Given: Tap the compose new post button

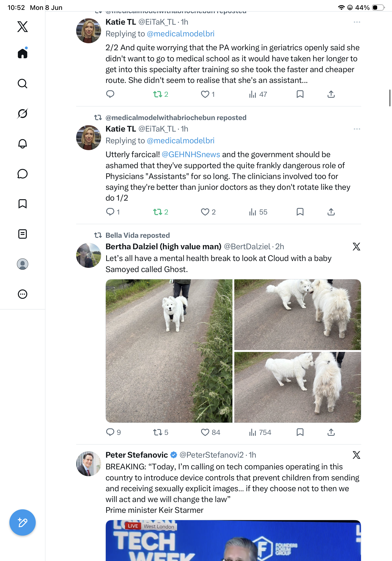Looking at the screenshot, I should tap(23, 522).
